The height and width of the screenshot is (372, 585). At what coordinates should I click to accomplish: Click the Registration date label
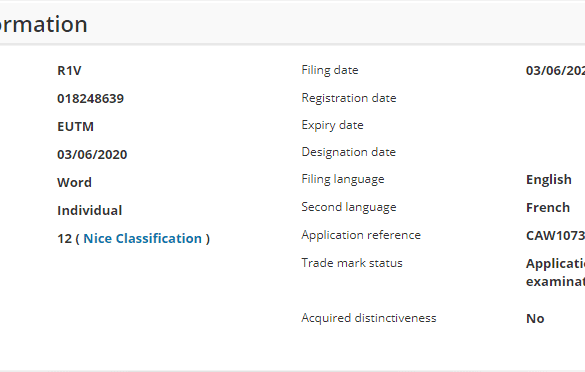[x=349, y=98]
